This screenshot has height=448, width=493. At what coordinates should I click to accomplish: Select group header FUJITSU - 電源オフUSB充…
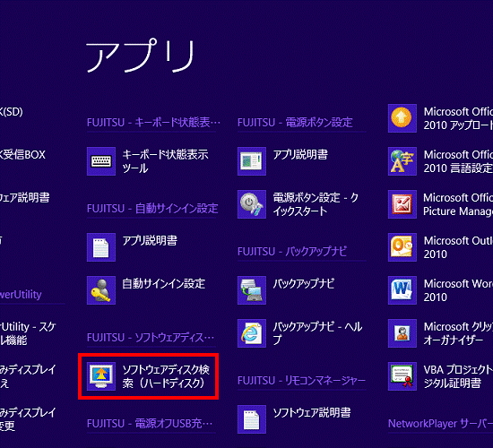(150, 424)
